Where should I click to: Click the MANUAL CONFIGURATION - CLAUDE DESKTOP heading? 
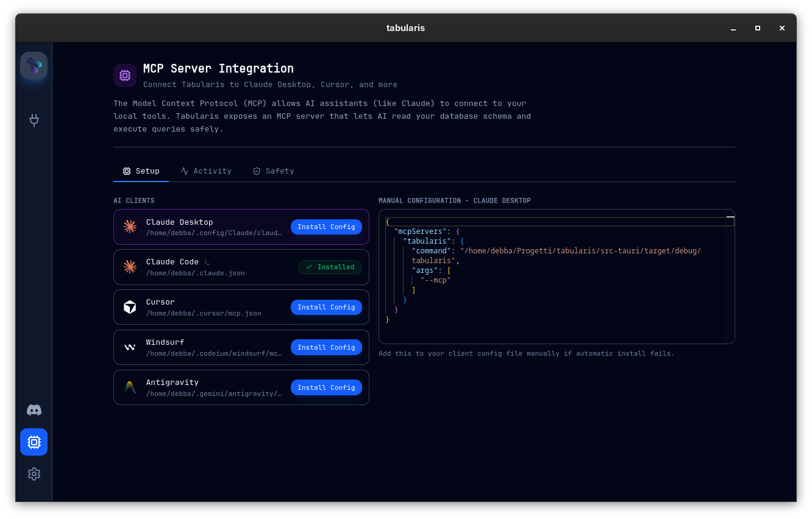coord(455,200)
